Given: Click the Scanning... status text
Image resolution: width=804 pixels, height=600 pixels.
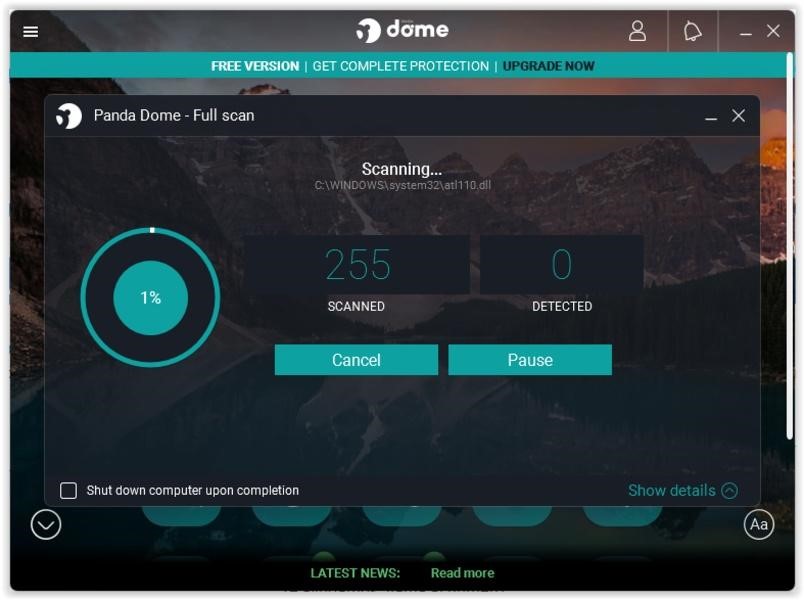Looking at the screenshot, I should click(x=402, y=169).
